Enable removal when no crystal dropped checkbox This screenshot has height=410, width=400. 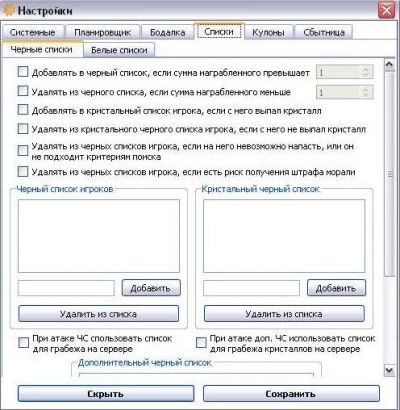tap(23, 129)
